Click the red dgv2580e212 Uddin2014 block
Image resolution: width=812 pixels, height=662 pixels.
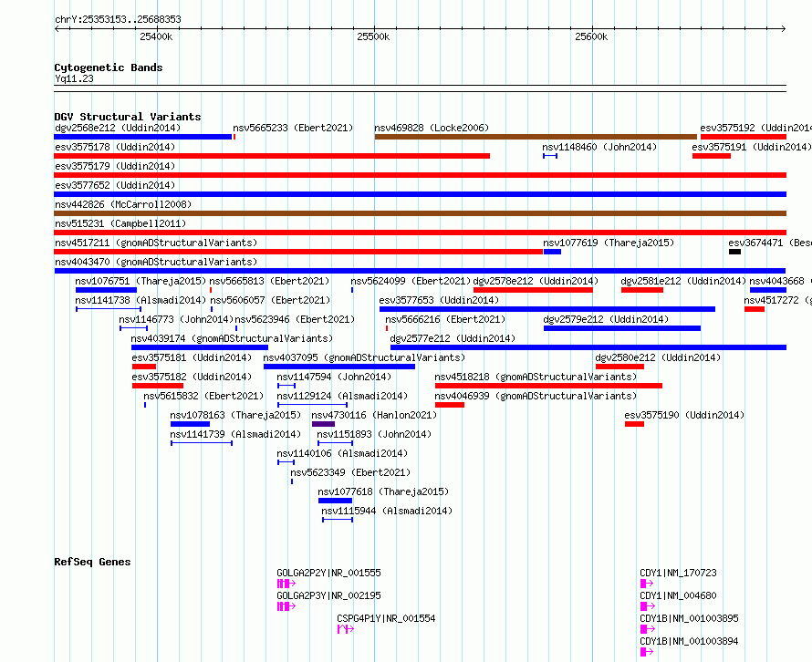(619, 367)
